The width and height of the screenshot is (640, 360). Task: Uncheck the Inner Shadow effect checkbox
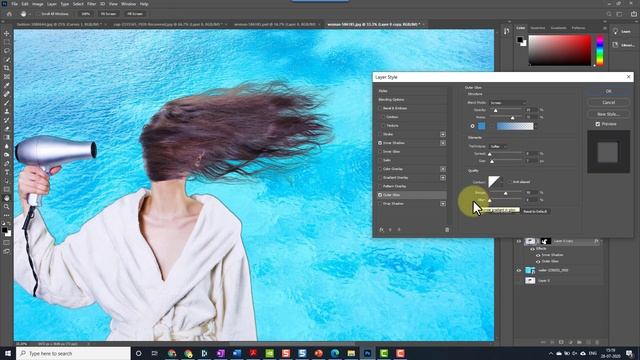380,143
